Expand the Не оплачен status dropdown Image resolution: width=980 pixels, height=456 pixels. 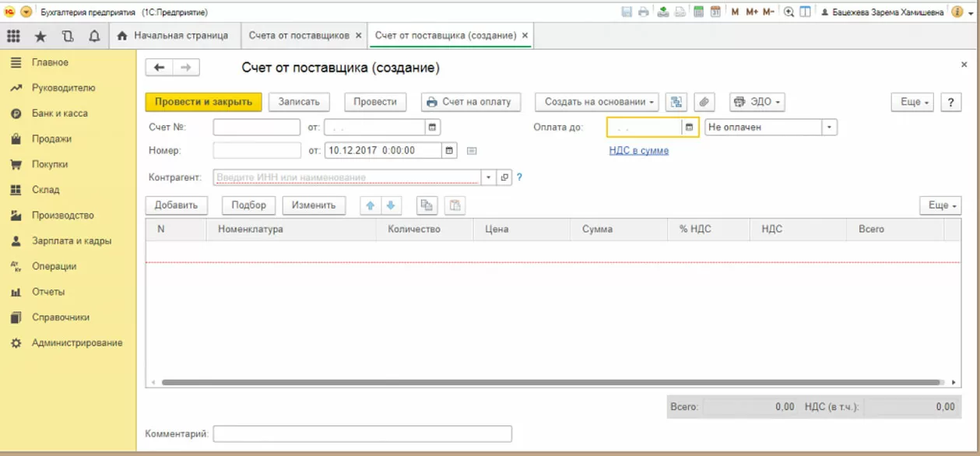tap(830, 127)
